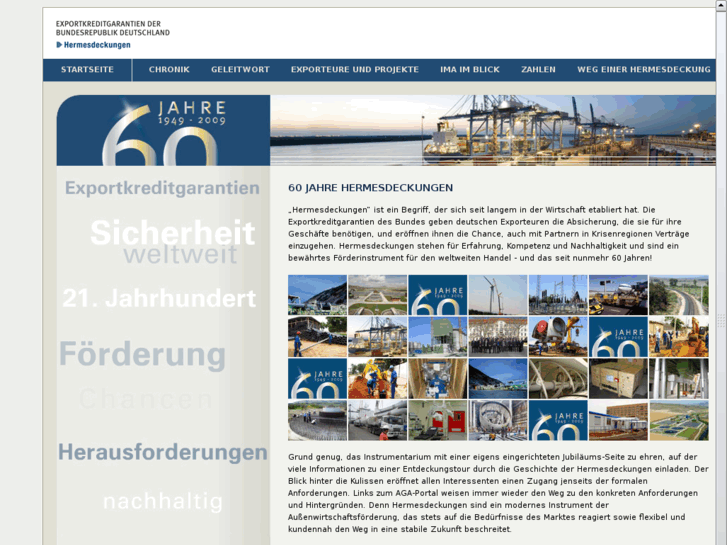Open the blue lake and mountain thumbnail

coord(498,378)
